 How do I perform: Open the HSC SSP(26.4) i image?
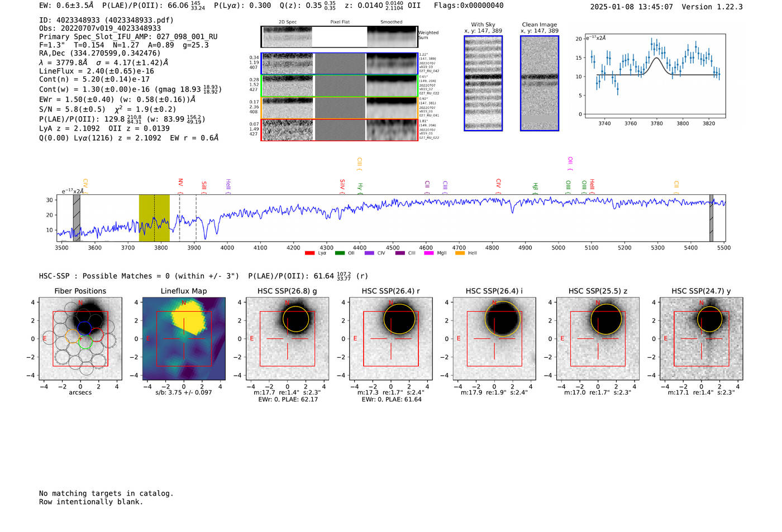[x=494, y=338]
